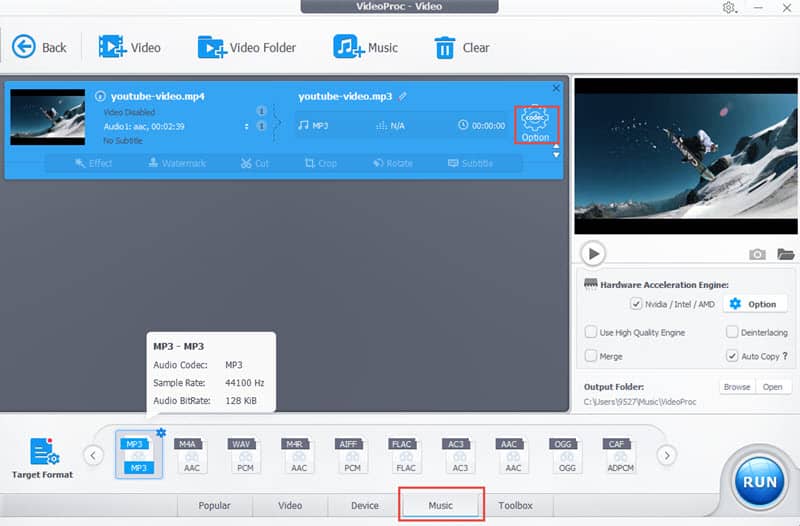This screenshot has width=800, height=526.
Task: Toggle Nvidia / Intel / AMD checkbox
Action: pos(636,304)
